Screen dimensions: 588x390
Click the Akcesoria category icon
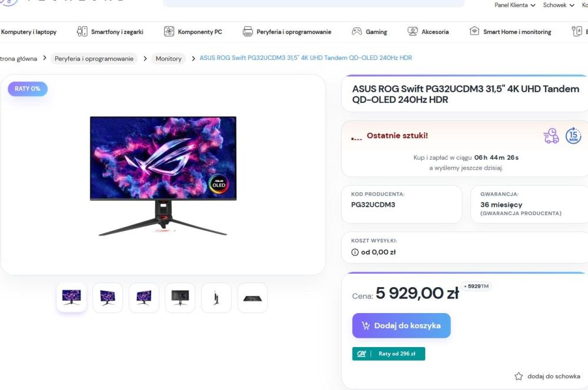[x=413, y=32]
